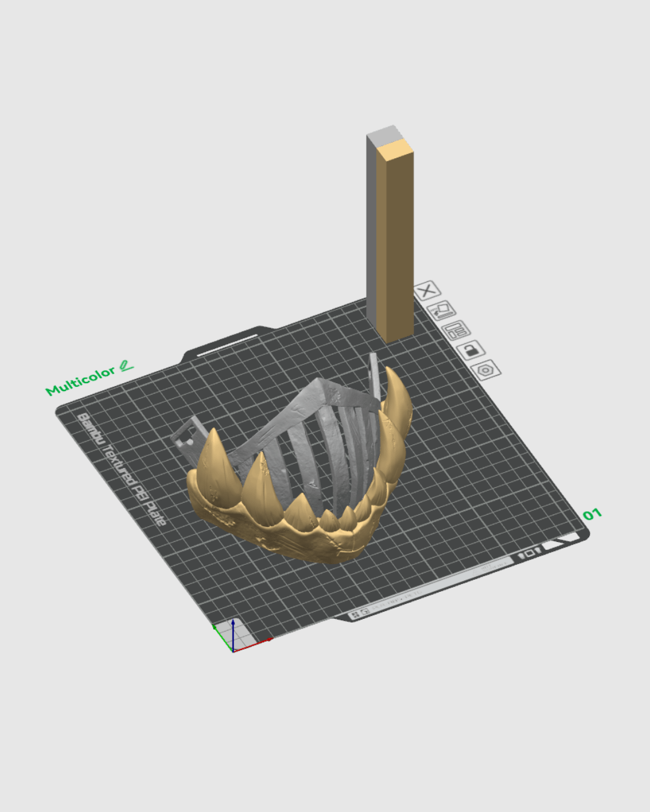Click the red X axis line
The image size is (650, 812).
[253, 645]
